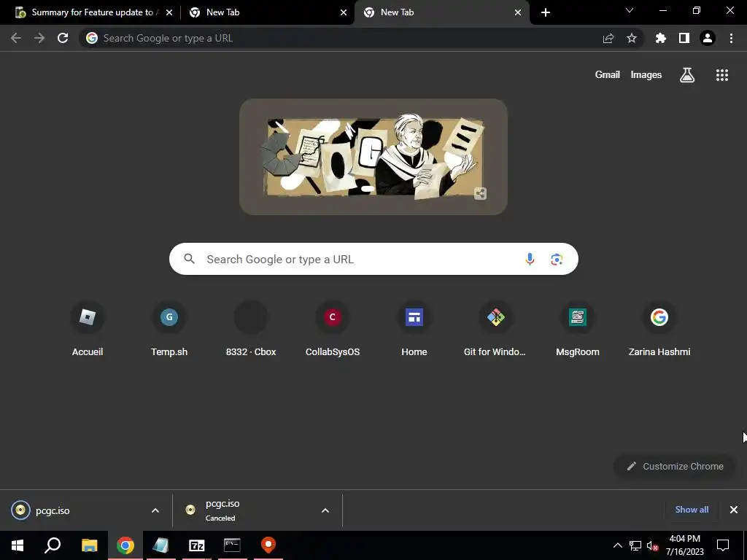Click Customize Chrome button
The image size is (747, 560).
(x=675, y=466)
